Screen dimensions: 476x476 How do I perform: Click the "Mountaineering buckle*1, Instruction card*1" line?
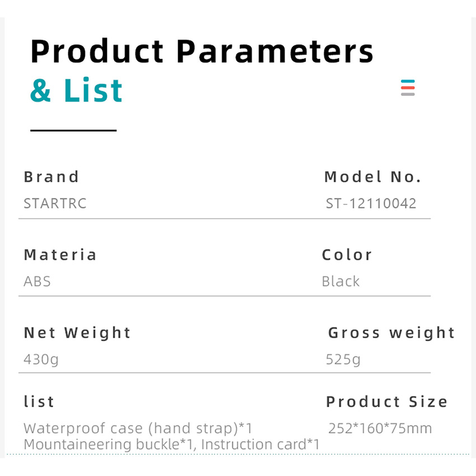click(171, 445)
